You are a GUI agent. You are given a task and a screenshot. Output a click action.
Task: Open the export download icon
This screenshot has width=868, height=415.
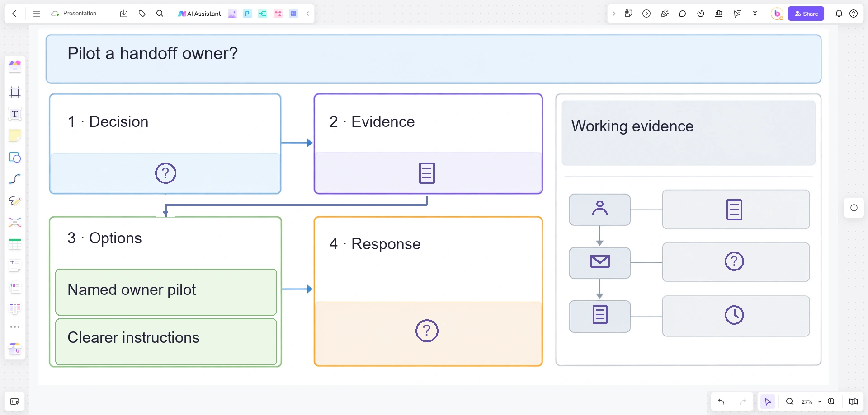pos(124,14)
